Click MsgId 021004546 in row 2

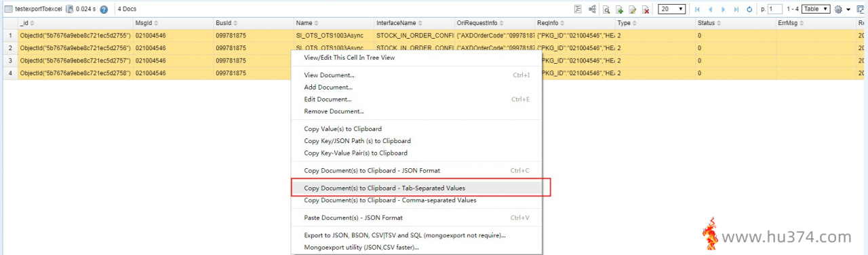173,48
